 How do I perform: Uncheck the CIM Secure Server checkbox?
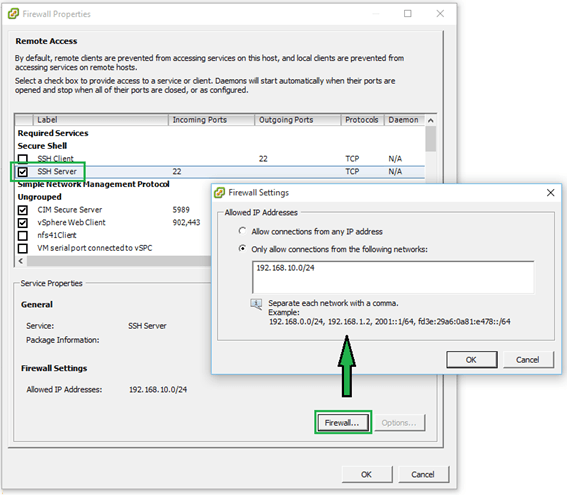click(x=23, y=210)
